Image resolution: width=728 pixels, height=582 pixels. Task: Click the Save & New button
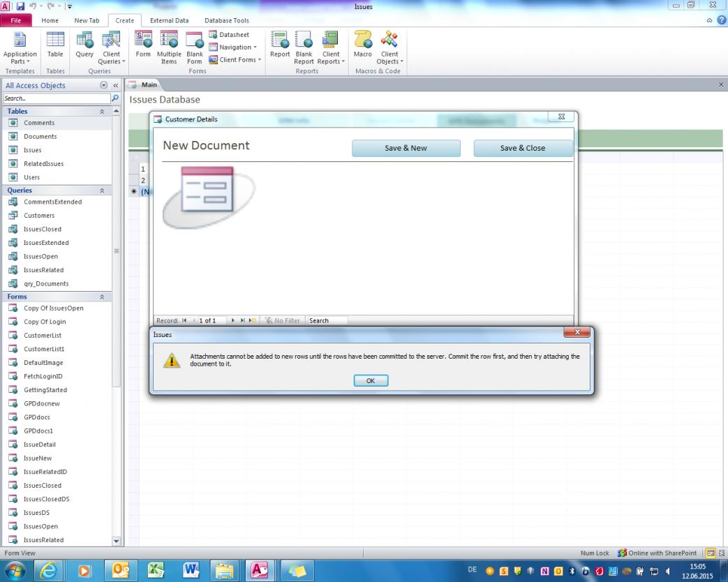tap(406, 148)
